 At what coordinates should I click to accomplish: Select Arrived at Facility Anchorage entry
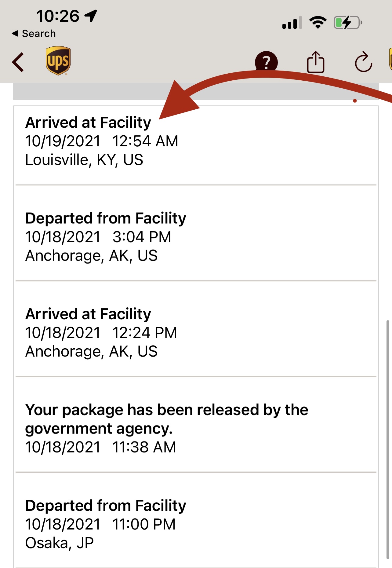[x=196, y=329]
